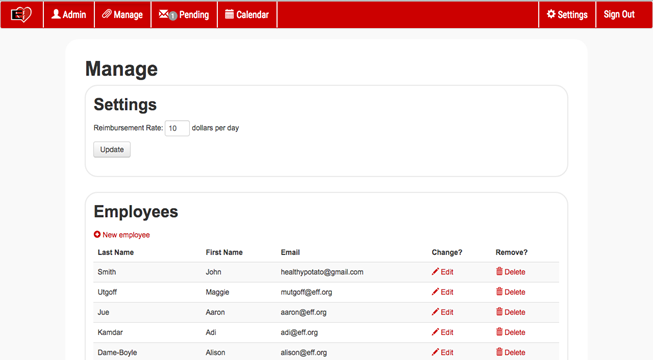Open the Admin menu item

click(x=69, y=15)
